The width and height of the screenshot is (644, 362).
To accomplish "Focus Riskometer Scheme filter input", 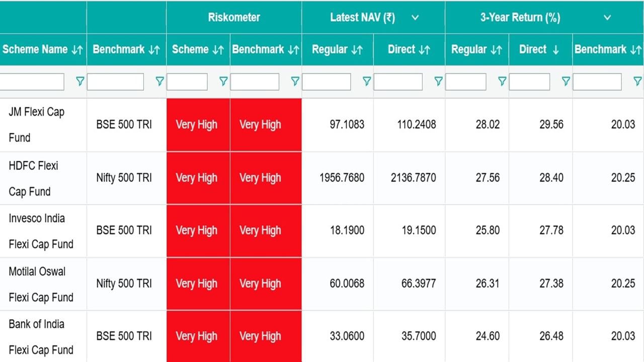I will click(187, 81).
